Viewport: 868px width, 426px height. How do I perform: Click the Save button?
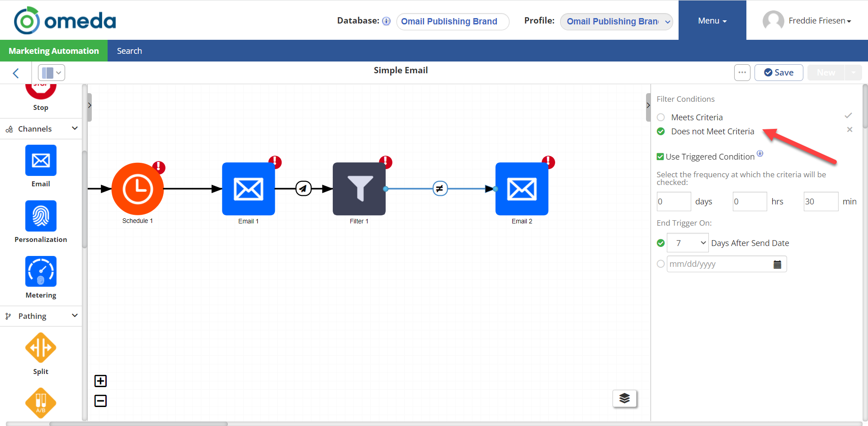point(778,72)
